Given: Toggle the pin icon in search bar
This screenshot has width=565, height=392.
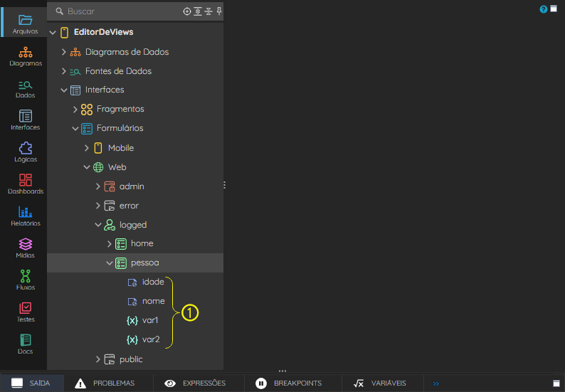Looking at the screenshot, I should pos(218,11).
